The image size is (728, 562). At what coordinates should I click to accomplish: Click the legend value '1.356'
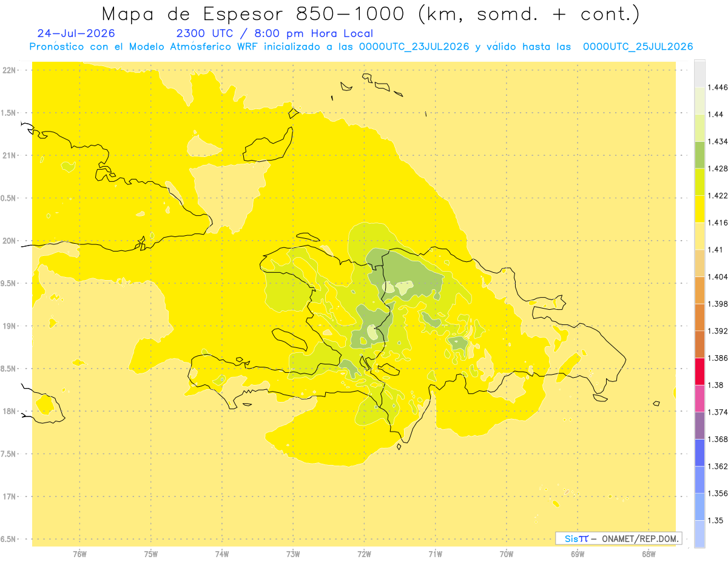(x=718, y=493)
